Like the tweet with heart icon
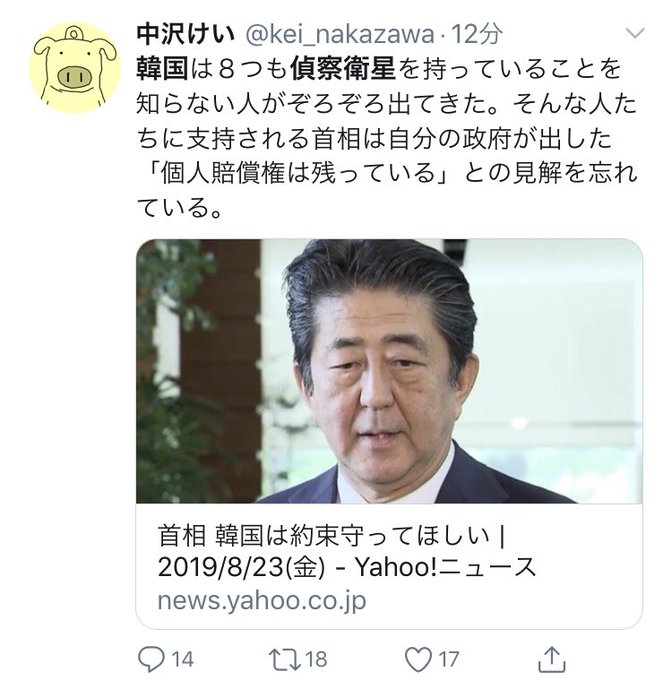Viewport: 672px width, 680px height. [418, 660]
